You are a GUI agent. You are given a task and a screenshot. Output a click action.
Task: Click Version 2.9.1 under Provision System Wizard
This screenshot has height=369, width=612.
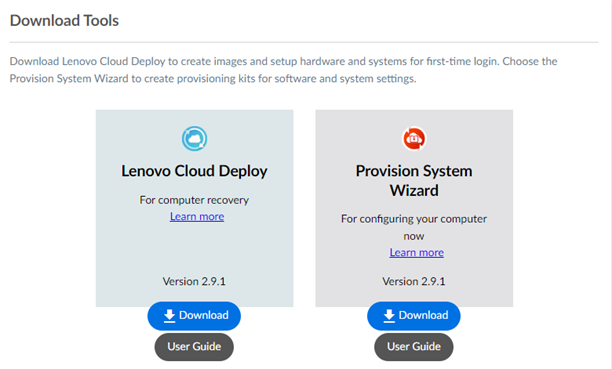click(414, 282)
